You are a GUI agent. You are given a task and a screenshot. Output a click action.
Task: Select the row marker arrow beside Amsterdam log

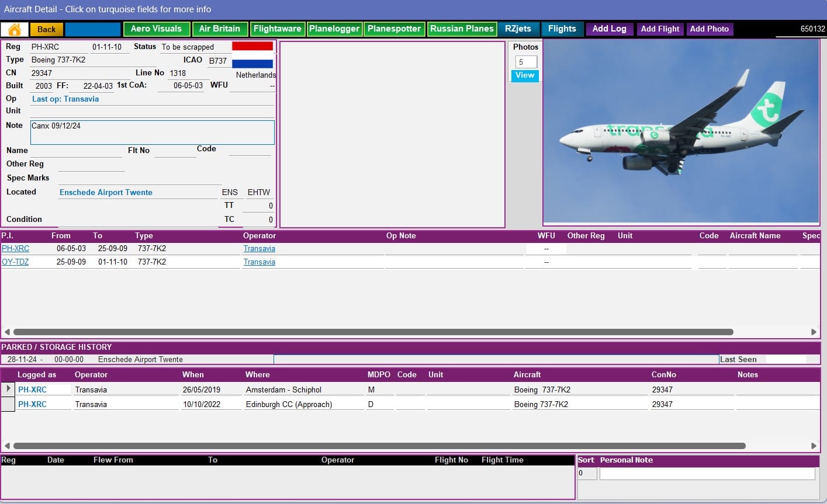tap(8, 389)
